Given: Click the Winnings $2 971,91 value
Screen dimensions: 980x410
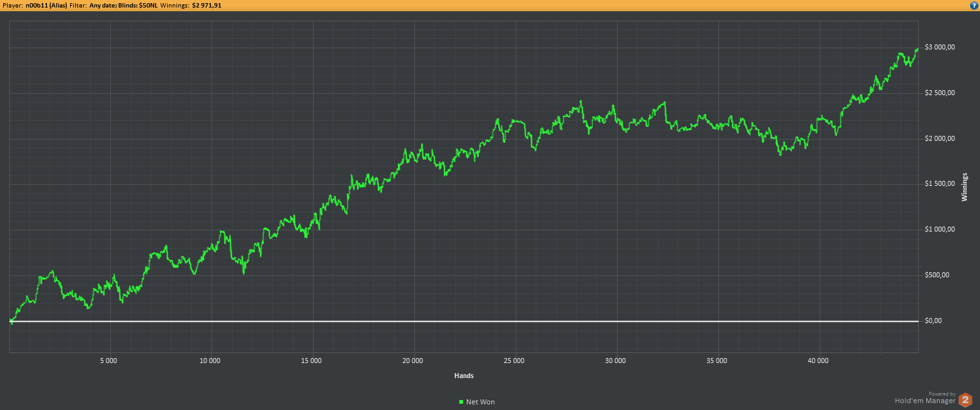Looking at the screenshot, I should tap(207, 5).
